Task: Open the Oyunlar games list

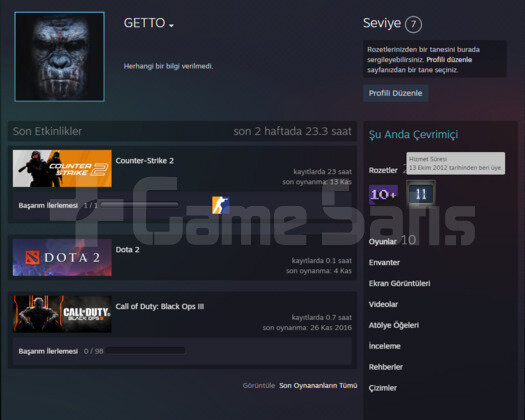Action: pos(383,241)
